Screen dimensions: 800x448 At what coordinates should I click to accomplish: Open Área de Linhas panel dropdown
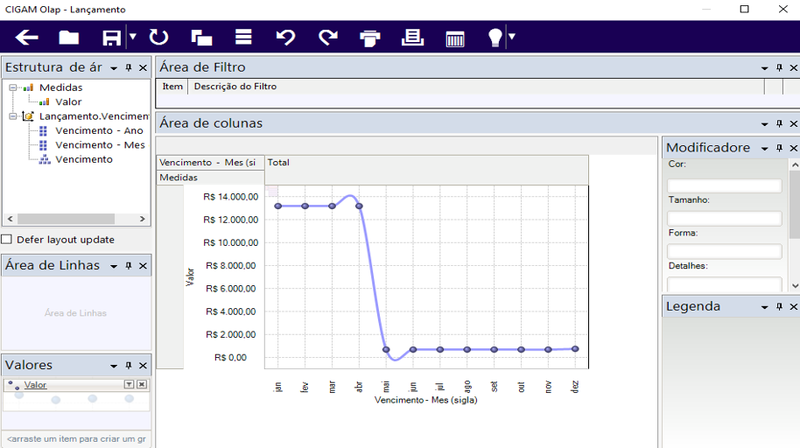click(x=114, y=266)
